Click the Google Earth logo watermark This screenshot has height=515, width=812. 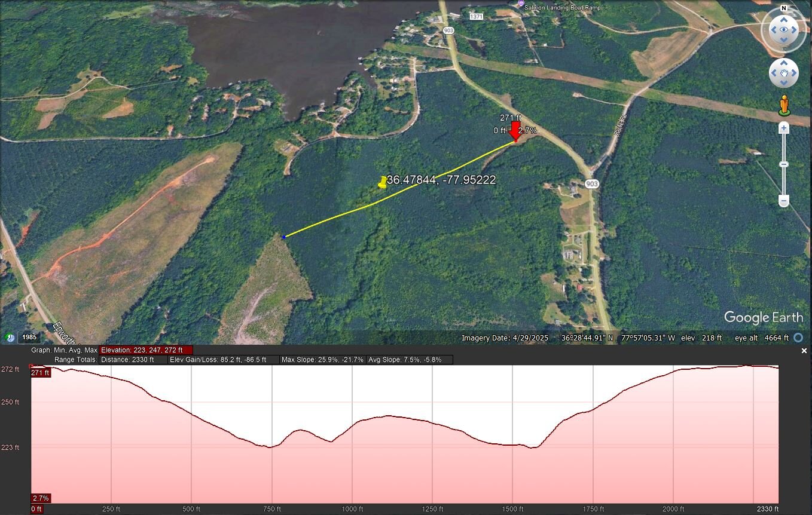763,317
